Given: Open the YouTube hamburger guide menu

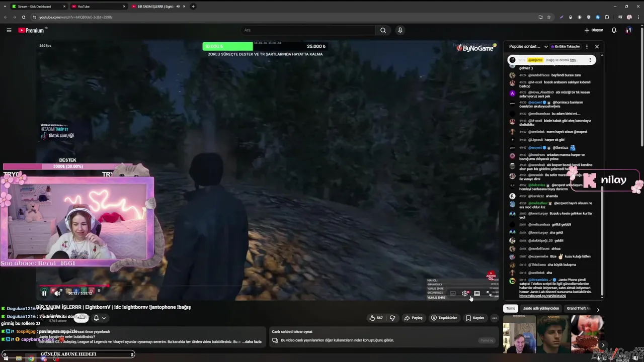Looking at the screenshot, I should pyautogui.click(x=9, y=30).
